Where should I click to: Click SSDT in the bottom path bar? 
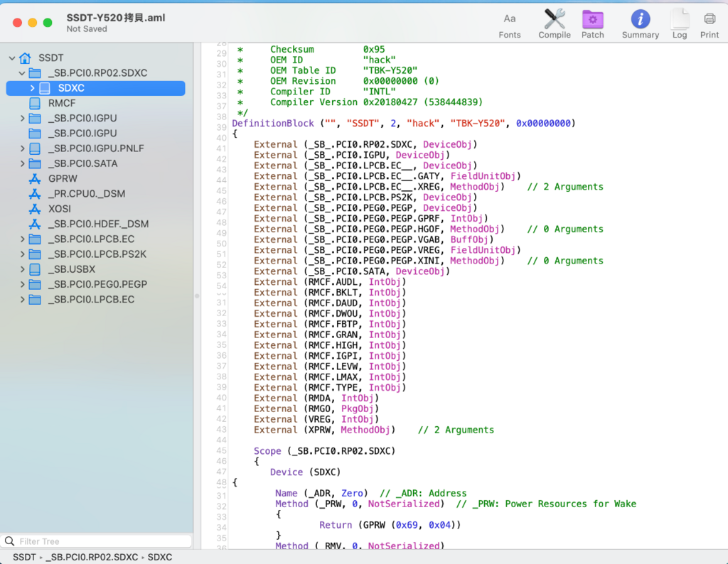pos(24,557)
